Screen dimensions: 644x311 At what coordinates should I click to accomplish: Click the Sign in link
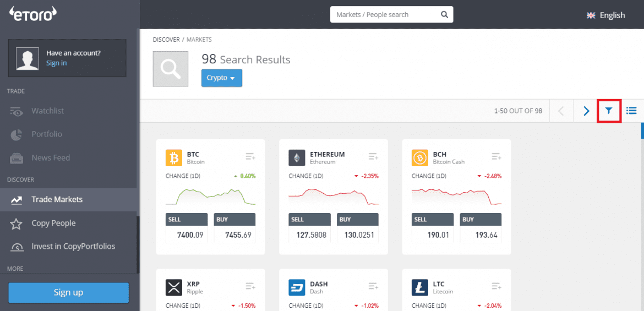(x=56, y=63)
